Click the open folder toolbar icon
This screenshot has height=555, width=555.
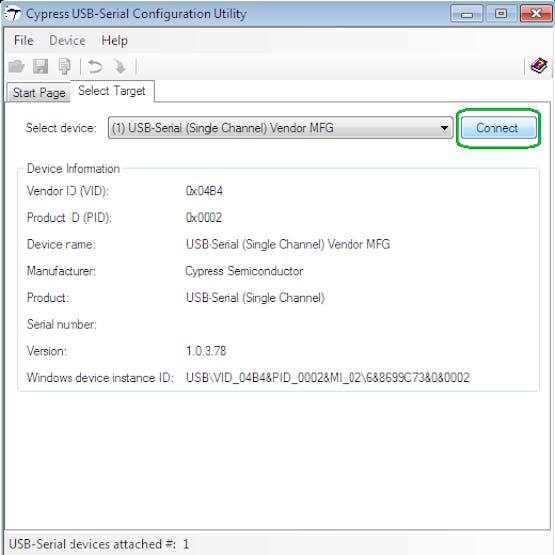[x=16, y=66]
